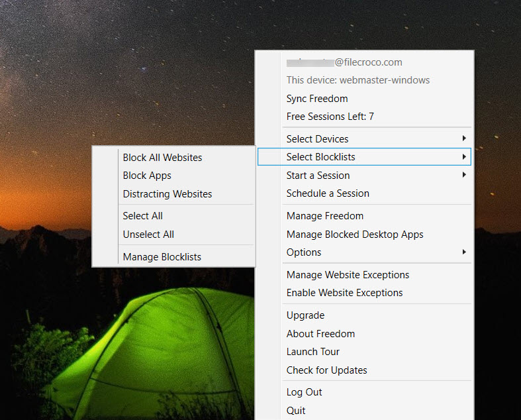Click the filecroco.com account email

coord(344,62)
